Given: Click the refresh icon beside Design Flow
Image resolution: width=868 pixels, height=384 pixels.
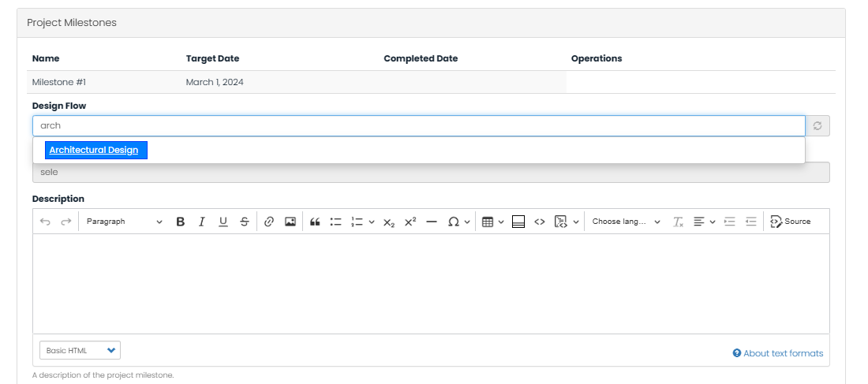Looking at the screenshot, I should [817, 125].
